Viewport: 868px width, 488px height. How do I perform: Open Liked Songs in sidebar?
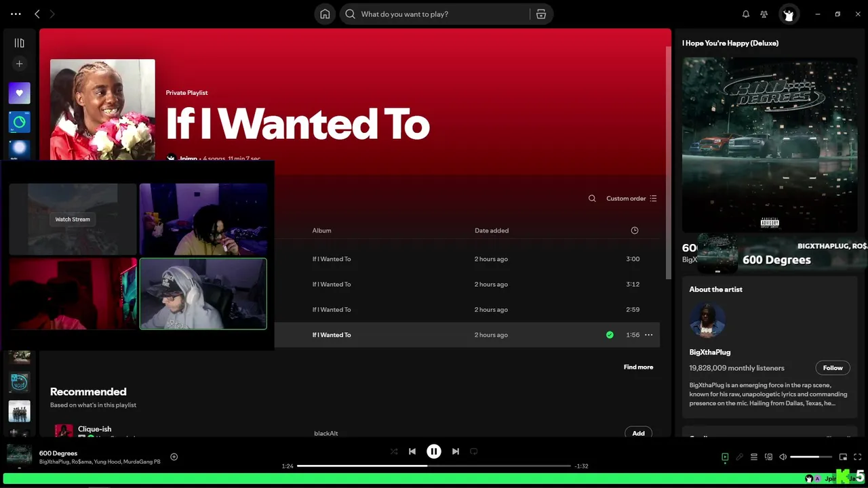click(19, 93)
